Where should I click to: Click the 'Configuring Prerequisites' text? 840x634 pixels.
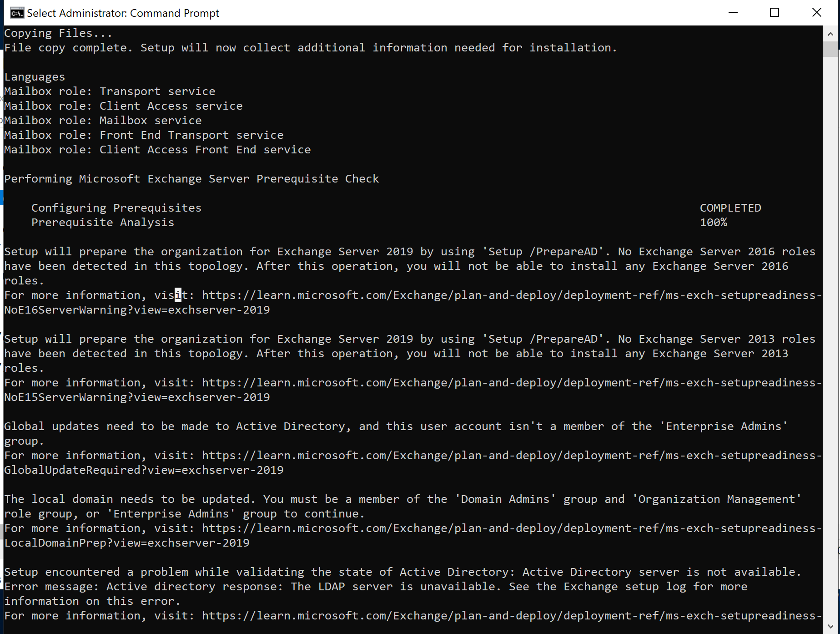[116, 208]
